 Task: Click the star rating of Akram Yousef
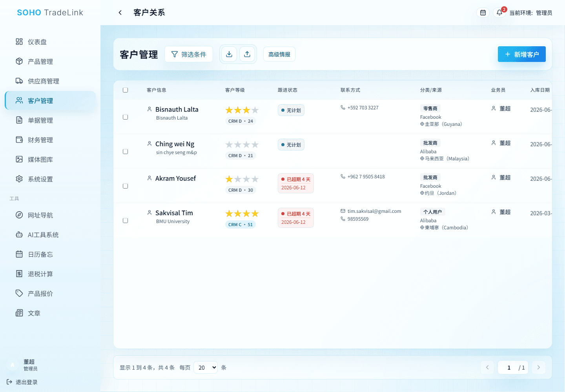coord(242,179)
